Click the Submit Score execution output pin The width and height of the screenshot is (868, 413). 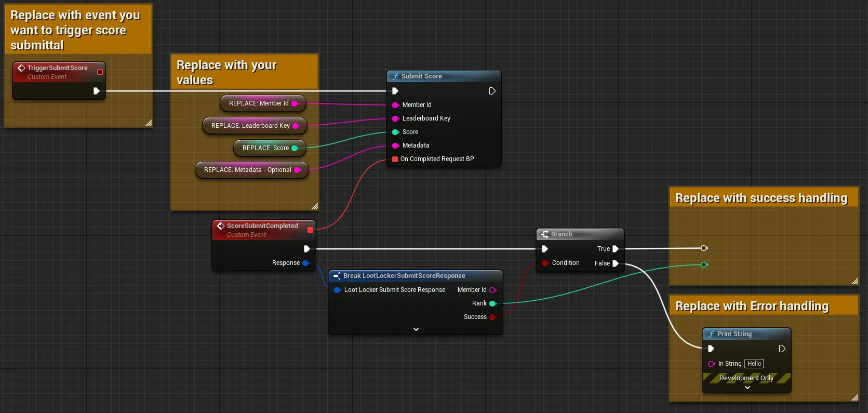492,91
